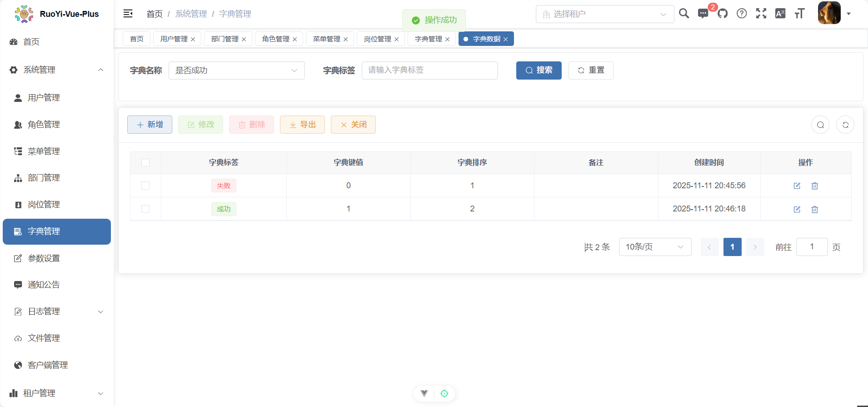868x407 pixels.
Task: Expand the 日志管理 sidebar submenu
Action: pyautogui.click(x=57, y=312)
